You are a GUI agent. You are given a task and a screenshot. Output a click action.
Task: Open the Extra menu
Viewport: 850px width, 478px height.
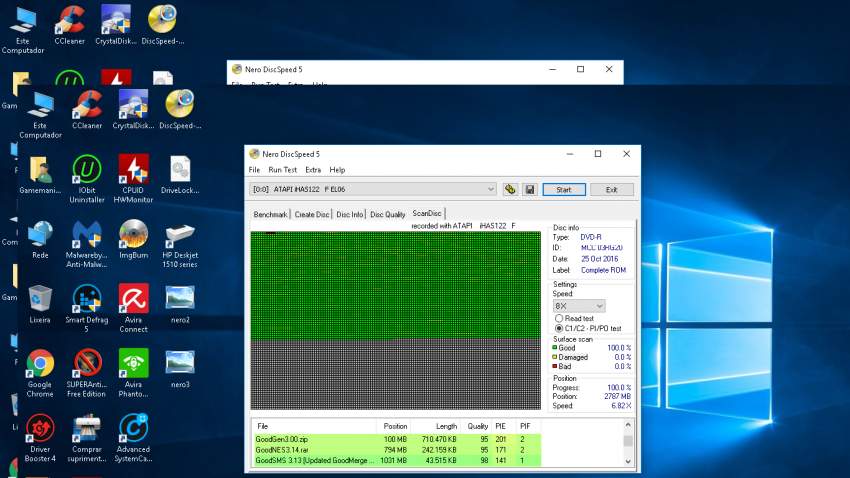click(313, 170)
